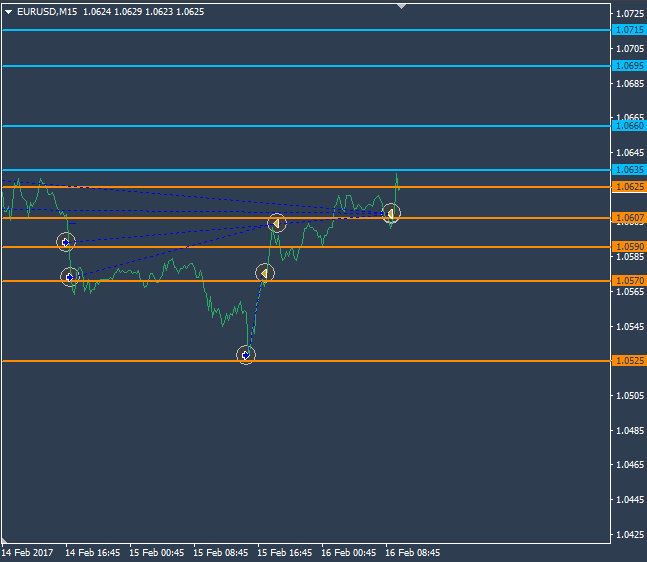Click the EURUSD,M15 chart title with OHLC values
The image size is (647, 562).
[111, 12]
